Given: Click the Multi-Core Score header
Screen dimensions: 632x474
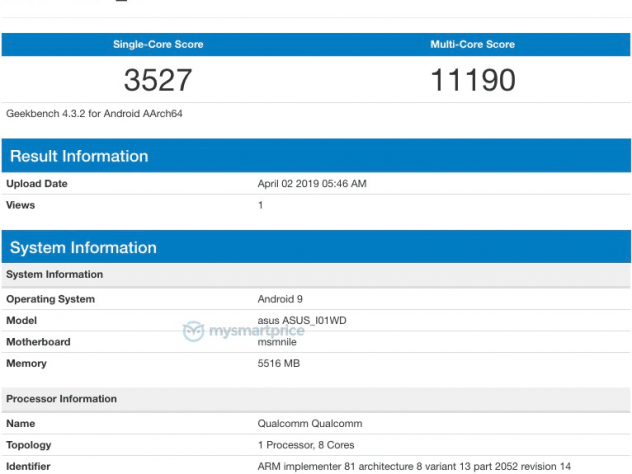Looking at the screenshot, I should tap(473, 45).
